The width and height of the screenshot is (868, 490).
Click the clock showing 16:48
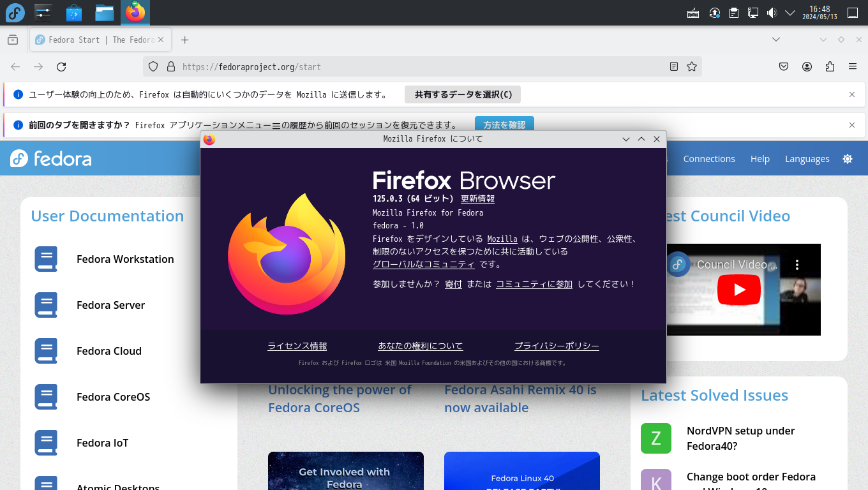click(819, 13)
